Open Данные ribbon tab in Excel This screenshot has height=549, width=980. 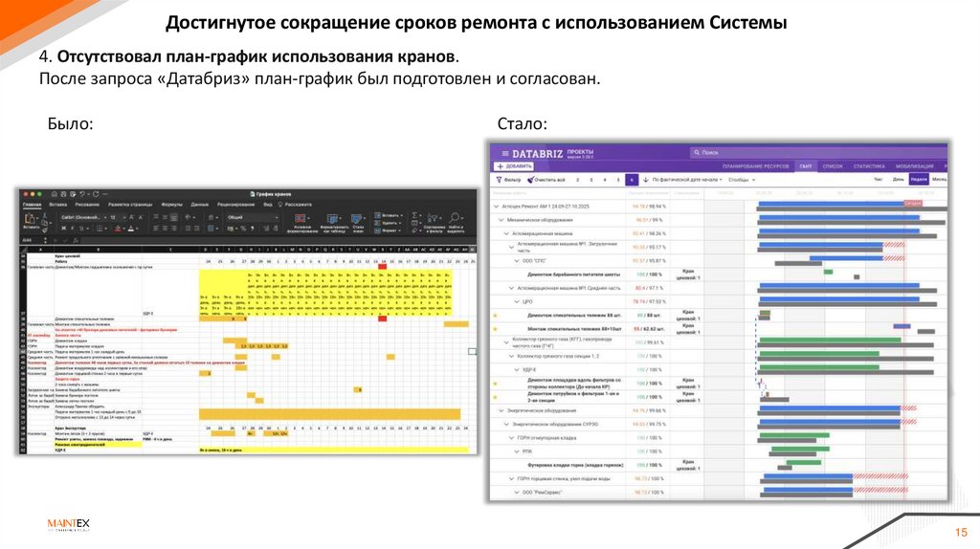tap(199, 205)
